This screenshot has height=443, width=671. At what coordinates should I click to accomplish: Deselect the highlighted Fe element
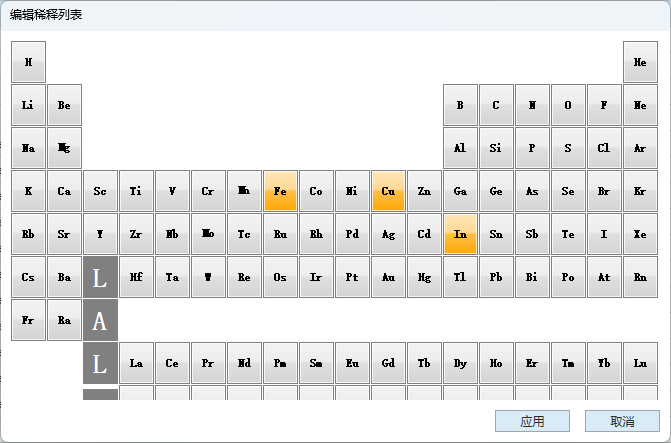pos(280,191)
